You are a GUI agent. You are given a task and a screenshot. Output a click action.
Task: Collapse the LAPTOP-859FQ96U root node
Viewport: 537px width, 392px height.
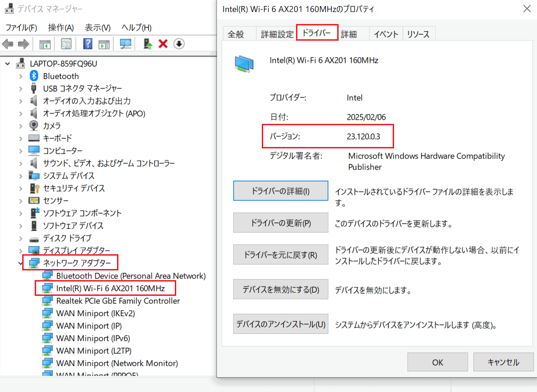click(x=8, y=64)
